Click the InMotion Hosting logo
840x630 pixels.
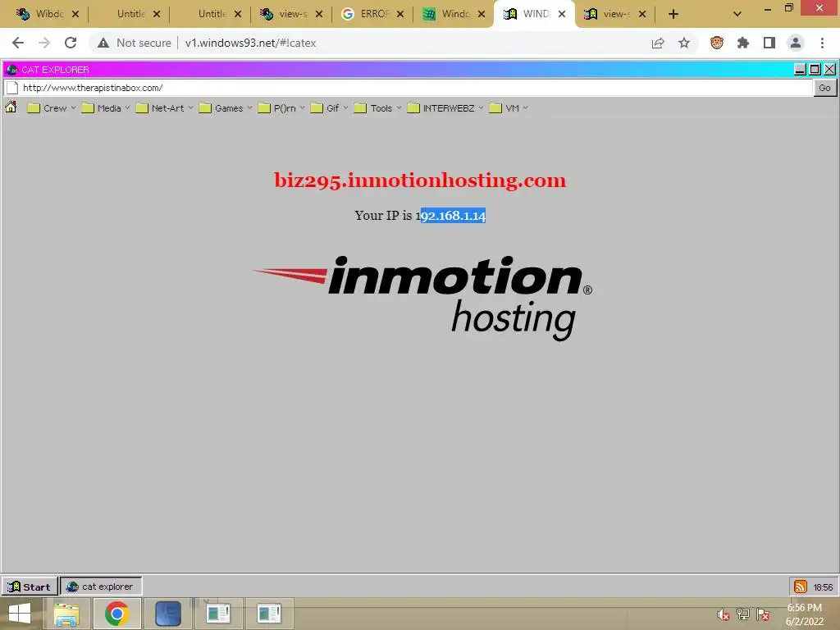pos(422,298)
